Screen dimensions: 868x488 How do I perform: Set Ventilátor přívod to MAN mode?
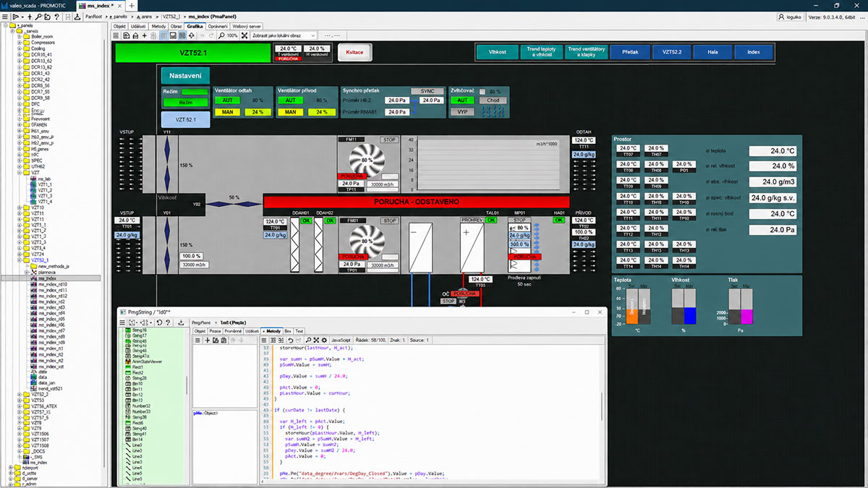pyautogui.click(x=290, y=112)
